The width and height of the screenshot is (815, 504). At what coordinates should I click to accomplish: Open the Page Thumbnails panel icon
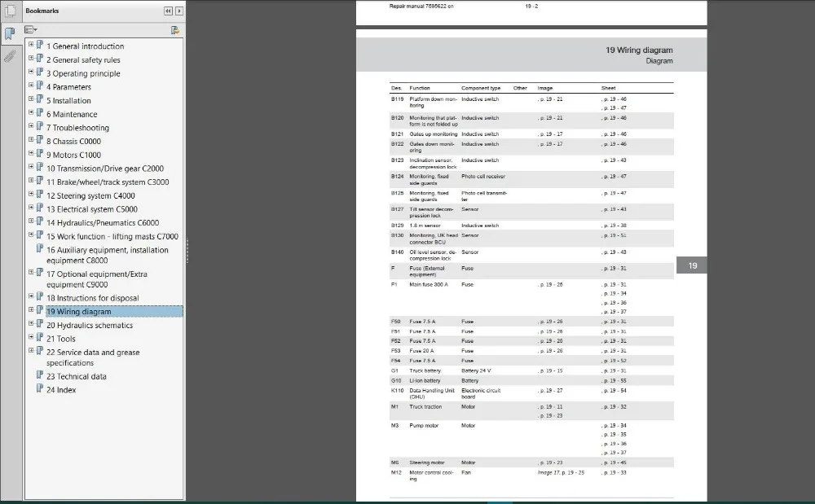pyautogui.click(x=10, y=11)
